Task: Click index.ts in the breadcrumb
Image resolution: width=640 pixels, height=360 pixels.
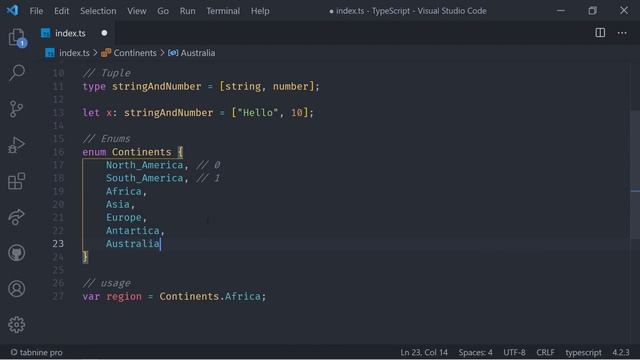Action: click(x=74, y=53)
